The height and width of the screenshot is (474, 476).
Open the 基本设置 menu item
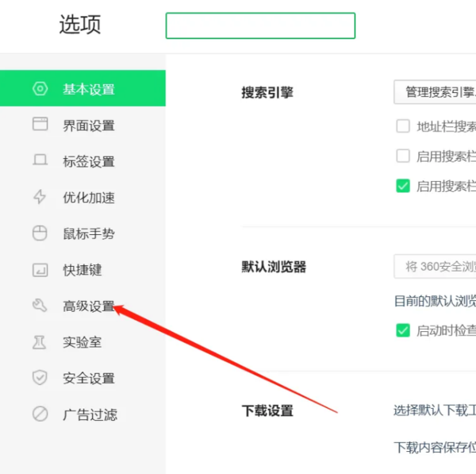click(x=83, y=88)
